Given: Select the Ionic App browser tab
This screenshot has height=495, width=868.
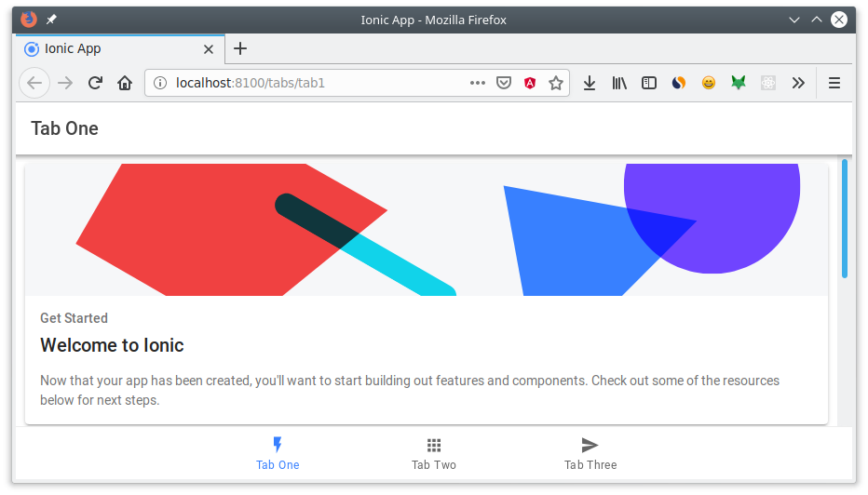Looking at the screenshot, I should (120, 48).
